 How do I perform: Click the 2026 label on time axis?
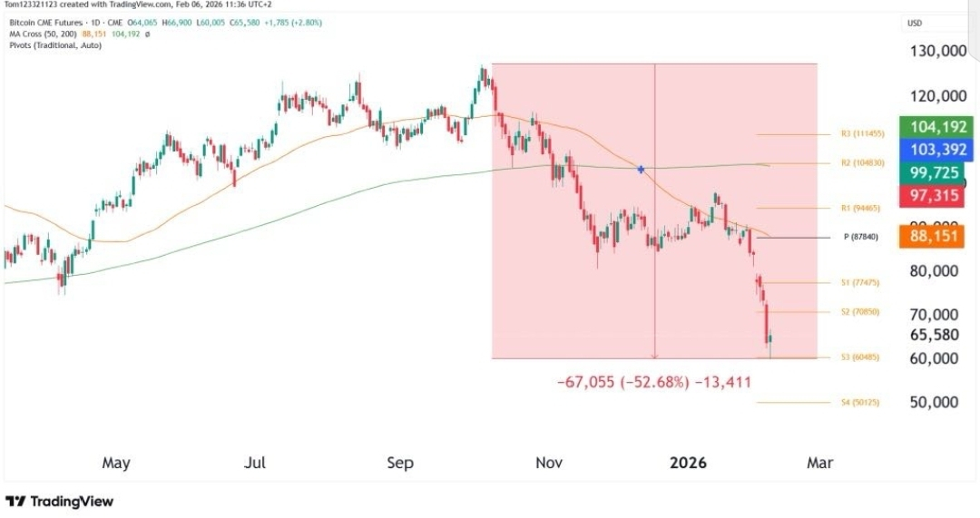click(x=688, y=463)
